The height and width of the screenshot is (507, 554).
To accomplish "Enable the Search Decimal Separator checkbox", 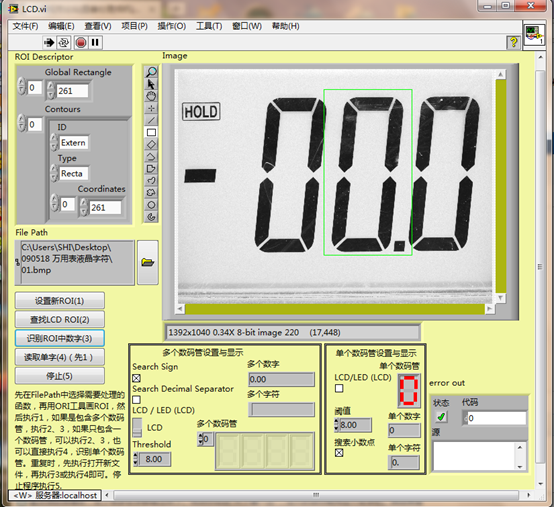I will pyautogui.click(x=136, y=400).
